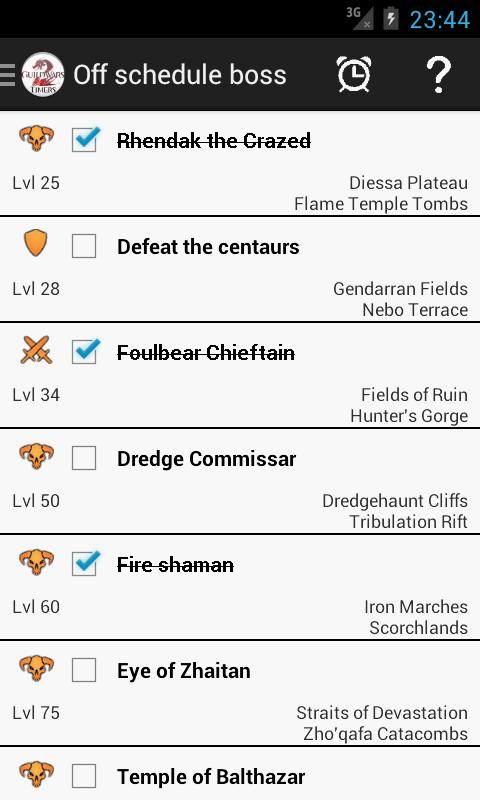Screen dimensions: 480x800
Task: Uncheck the Fire shaman checkbox
Action: coord(84,564)
